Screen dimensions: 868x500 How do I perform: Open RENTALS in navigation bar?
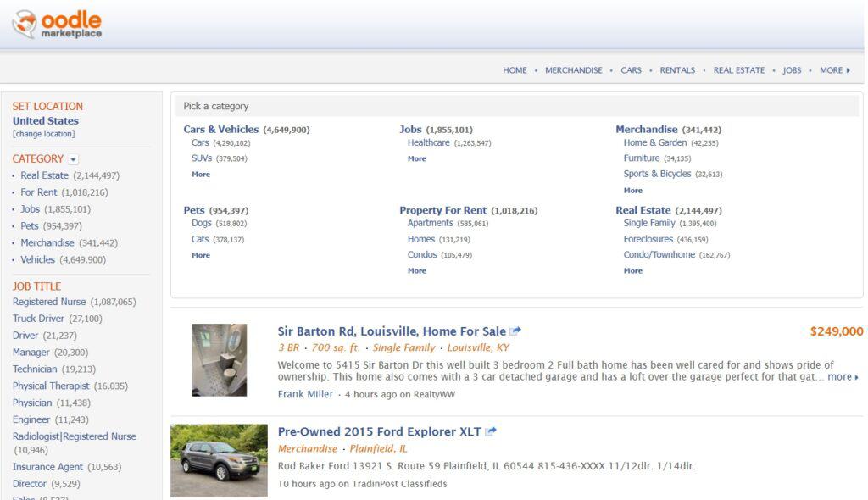[x=677, y=70]
